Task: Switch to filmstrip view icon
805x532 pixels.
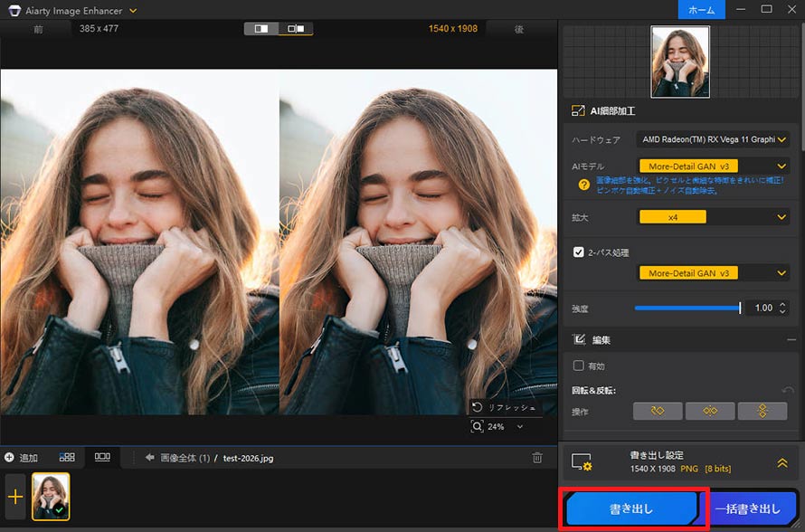Action: point(103,457)
